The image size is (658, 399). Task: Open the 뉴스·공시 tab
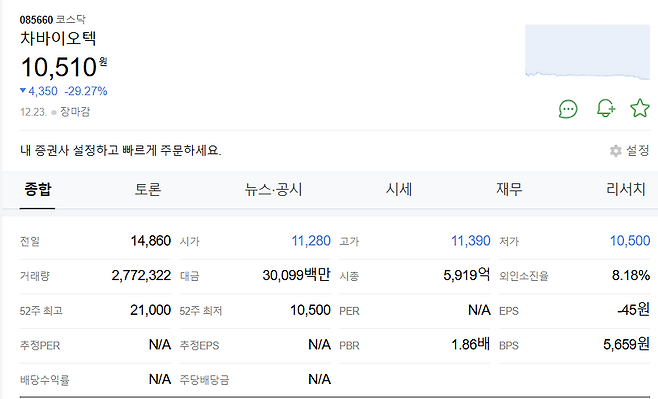click(274, 189)
